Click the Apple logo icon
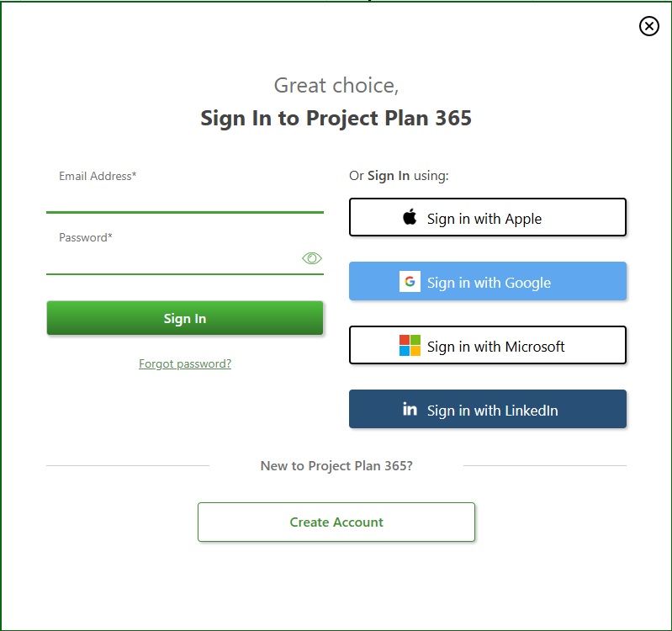The width and height of the screenshot is (672, 631). pyautogui.click(x=410, y=218)
